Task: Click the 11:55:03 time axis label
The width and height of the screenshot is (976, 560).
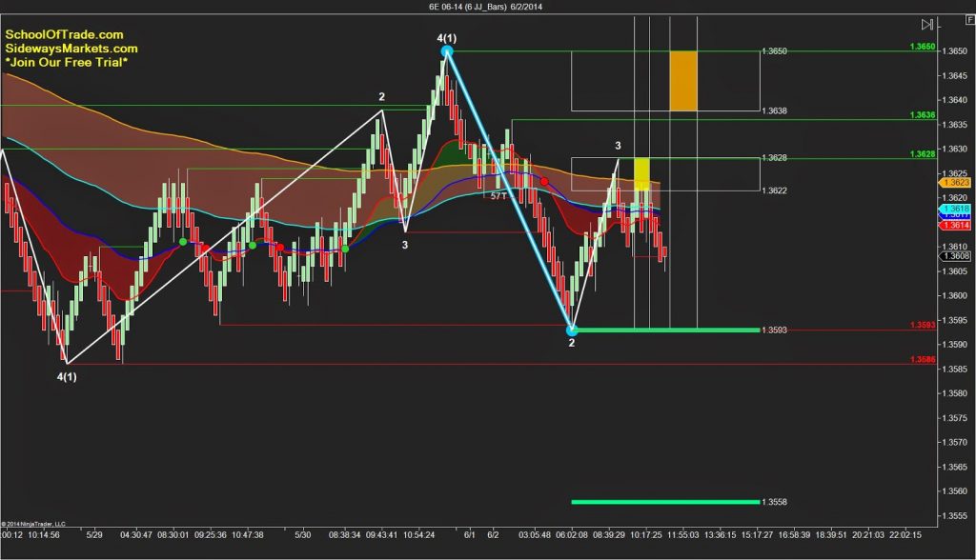Action: (682, 535)
